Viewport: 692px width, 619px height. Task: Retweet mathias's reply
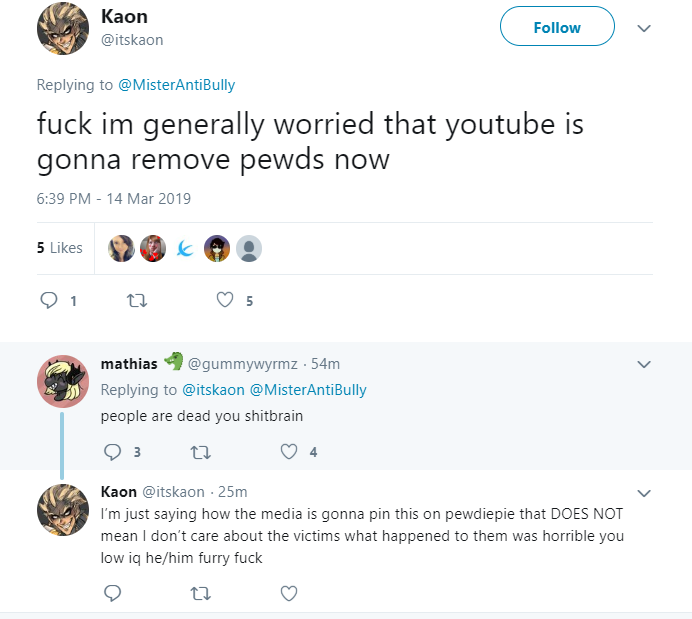pyautogui.click(x=200, y=452)
